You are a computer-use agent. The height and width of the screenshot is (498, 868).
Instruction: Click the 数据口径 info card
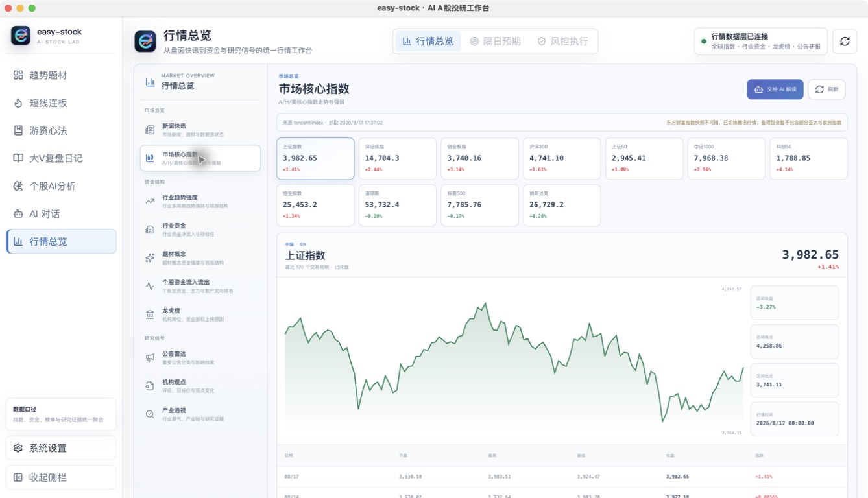[x=61, y=414]
